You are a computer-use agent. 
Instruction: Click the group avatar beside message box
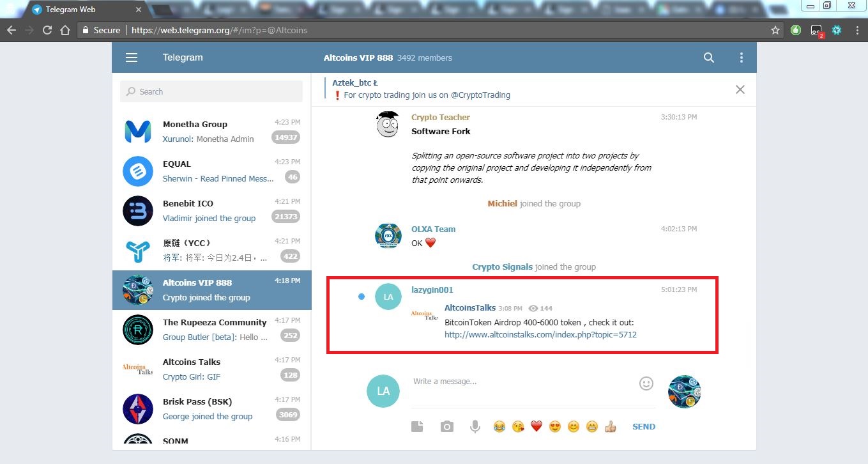pyautogui.click(x=684, y=392)
